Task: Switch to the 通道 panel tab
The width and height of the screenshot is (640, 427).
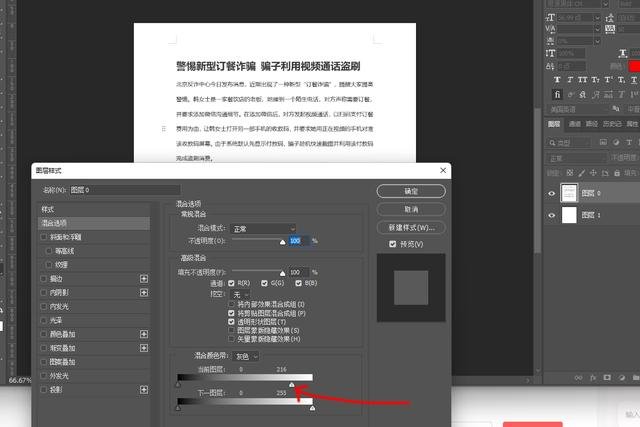Action: pos(575,124)
